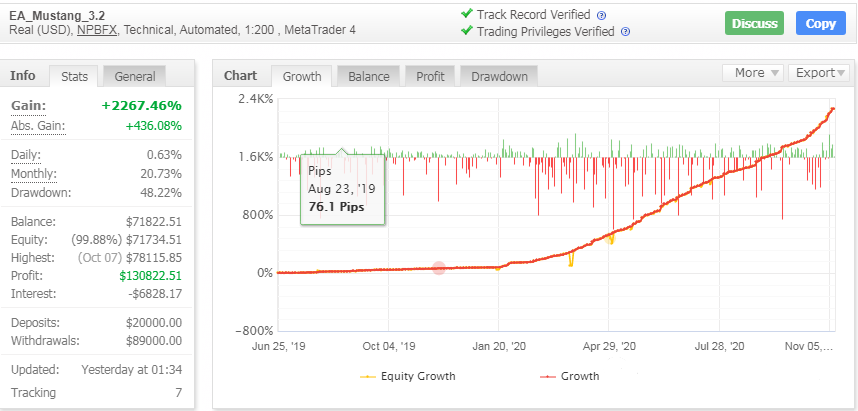Switch to the Balance chart tab
Viewport: 858px width, 411px height.
(x=368, y=76)
